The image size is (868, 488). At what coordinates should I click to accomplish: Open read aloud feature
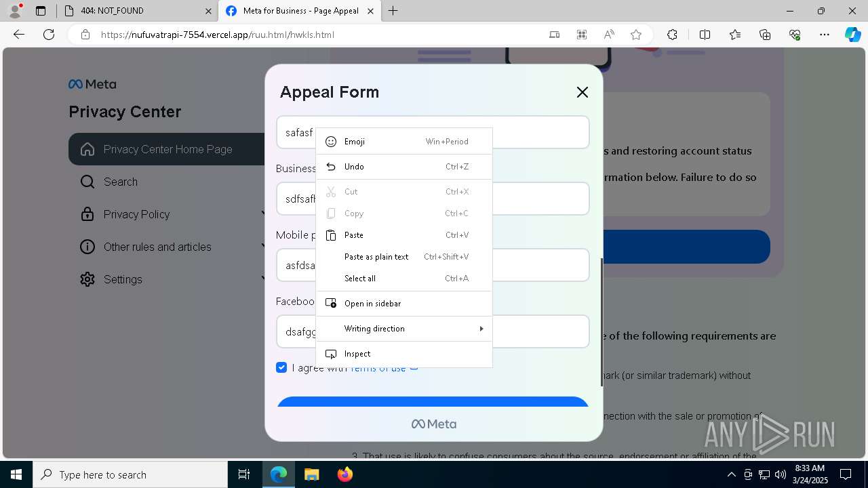pyautogui.click(x=609, y=35)
